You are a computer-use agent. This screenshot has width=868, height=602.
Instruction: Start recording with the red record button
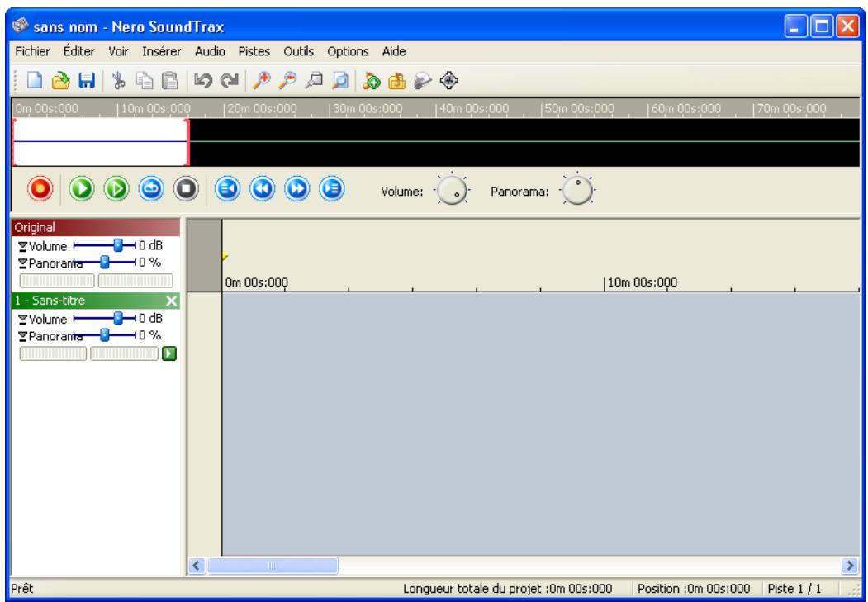40,188
